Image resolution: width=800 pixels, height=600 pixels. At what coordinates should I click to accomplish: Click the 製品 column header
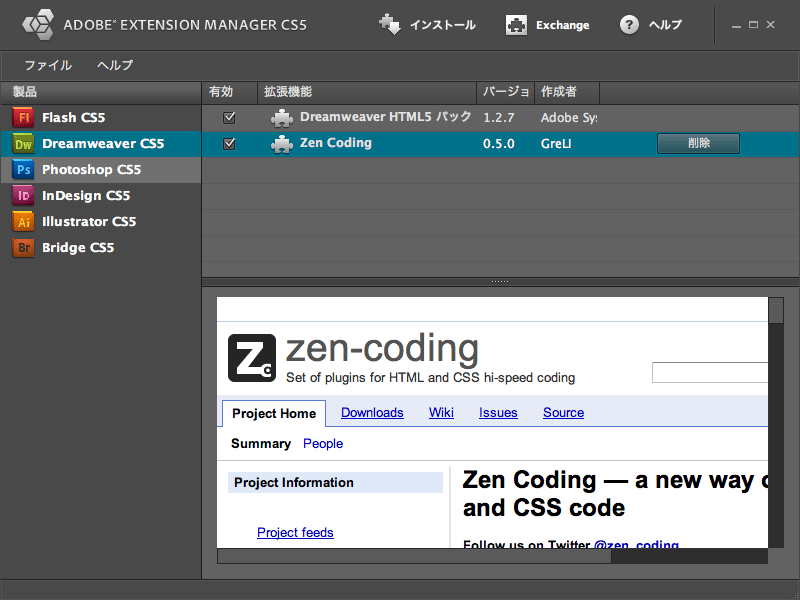tap(101, 92)
